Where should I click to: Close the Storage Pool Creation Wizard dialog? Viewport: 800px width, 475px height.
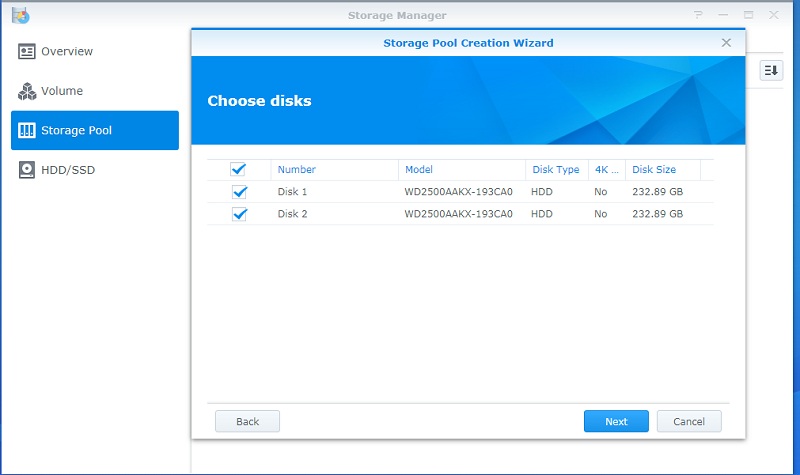726,43
